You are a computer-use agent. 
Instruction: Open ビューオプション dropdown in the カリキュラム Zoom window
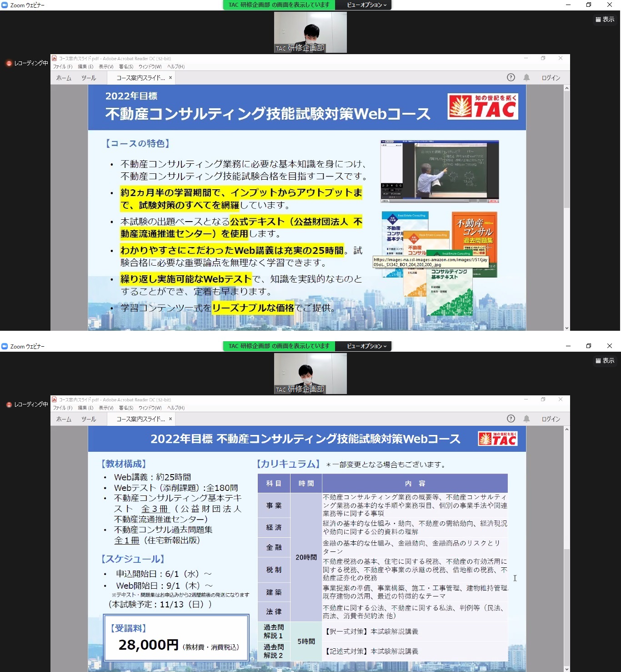pyautogui.click(x=366, y=346)
